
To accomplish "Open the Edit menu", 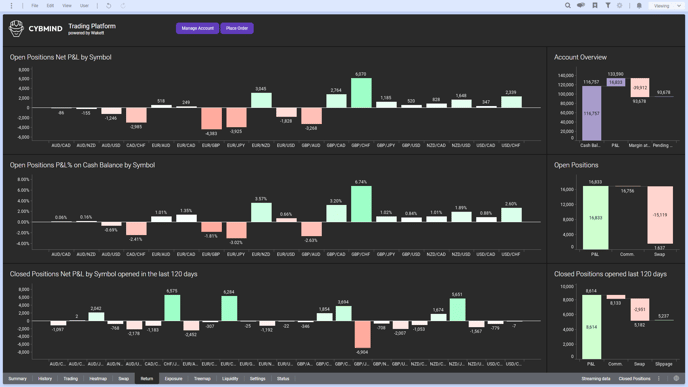I will (x=50, y=6).
